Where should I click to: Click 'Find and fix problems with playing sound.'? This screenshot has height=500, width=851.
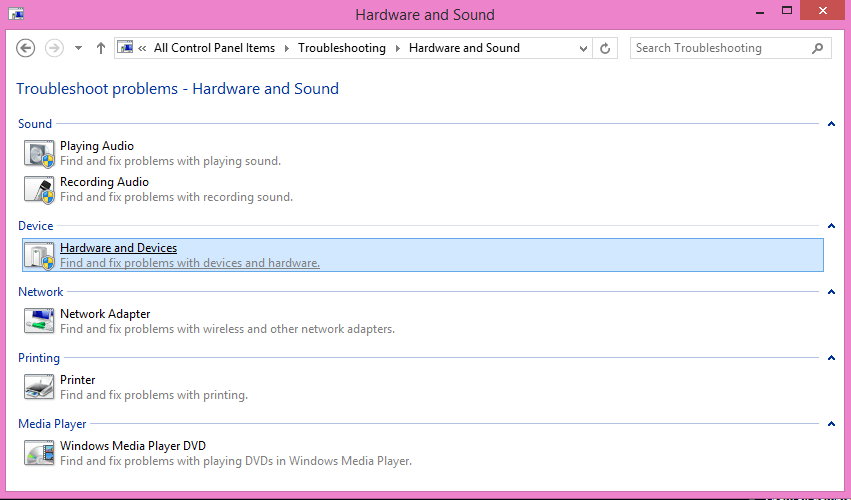pyautogui.click(x=170, y=161)
